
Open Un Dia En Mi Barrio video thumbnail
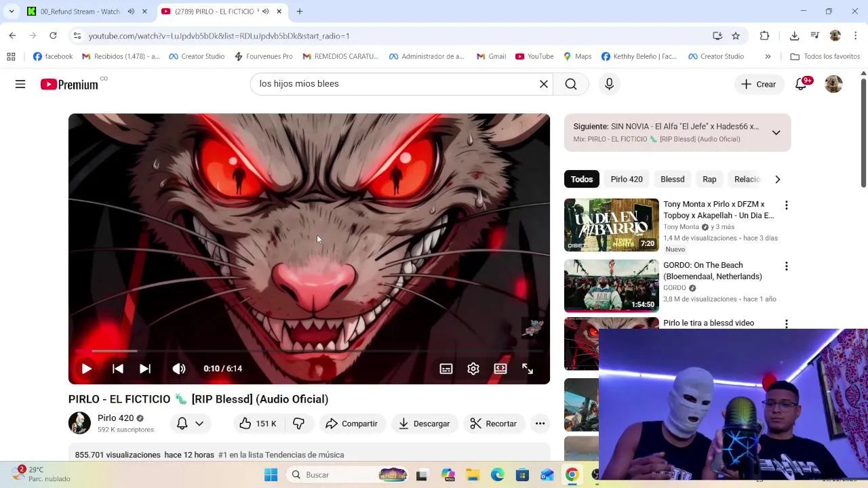point(612,225)
